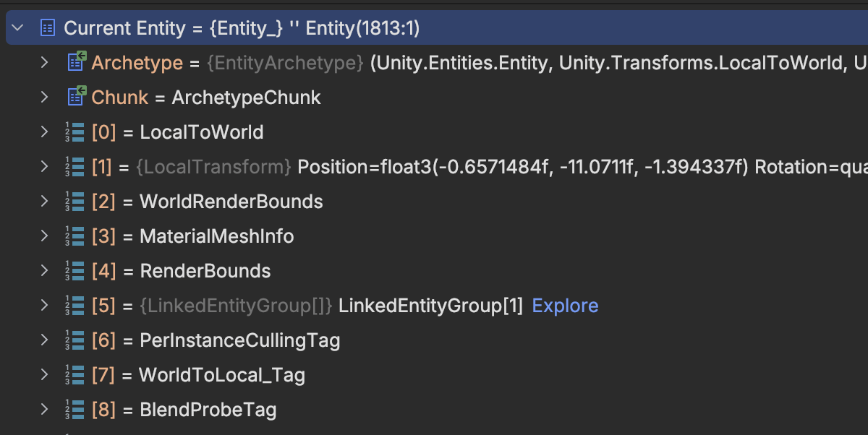This screenshot has width=868, height=435.
Task: Expand the [7] WorldToLocal_Tag entry
Action: pos(45,375)
